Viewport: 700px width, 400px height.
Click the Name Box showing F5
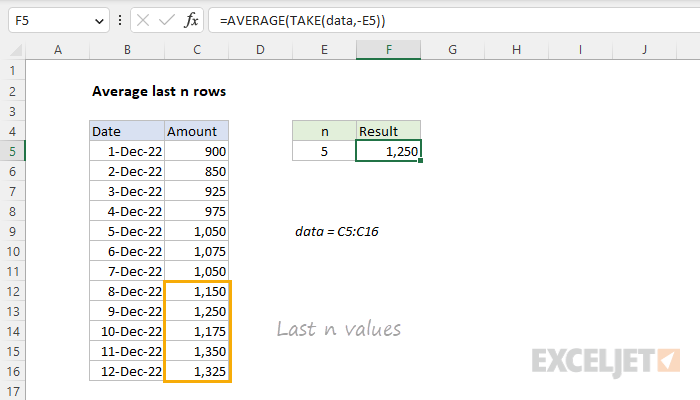[x=58, y=20]
